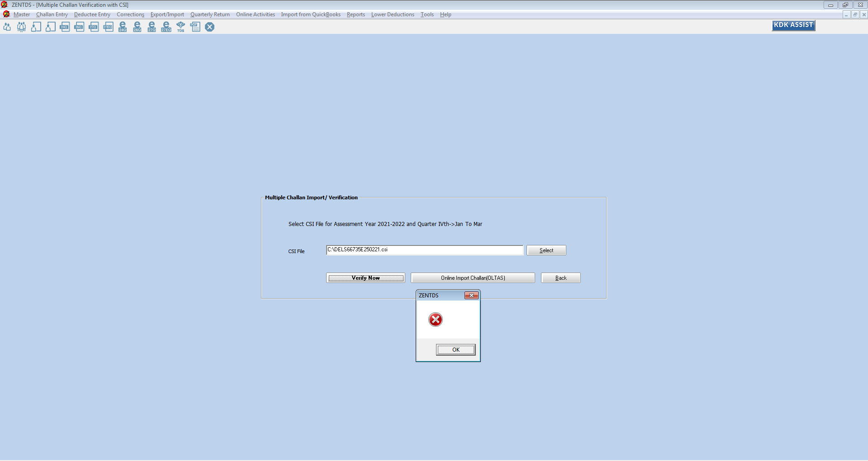Screen dimensions: 868x461
Task: Click the group of people toolbar icon
Action: [21, 27]
